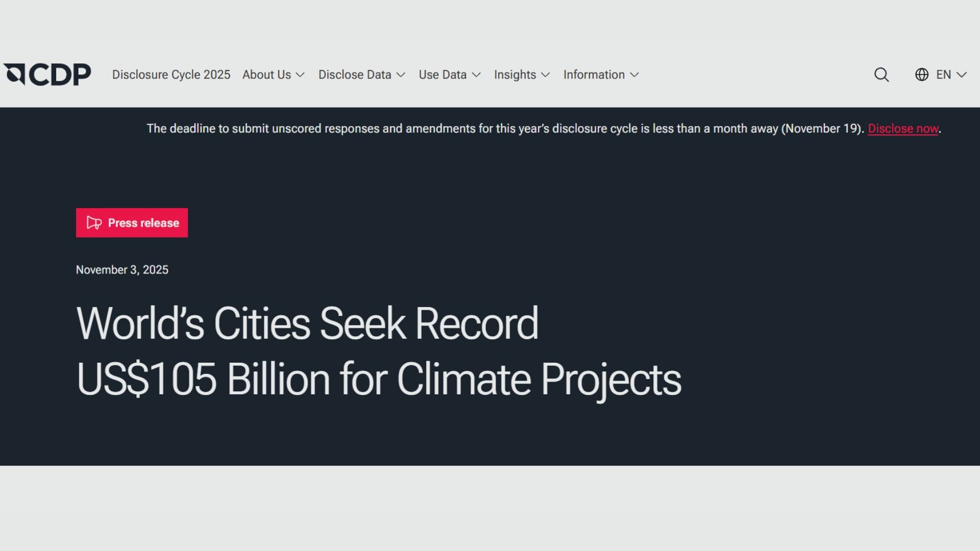Select Disclosure Cycle 2025 in the navigation
Viewport: 980px width, 551px height.
point(171,74)
